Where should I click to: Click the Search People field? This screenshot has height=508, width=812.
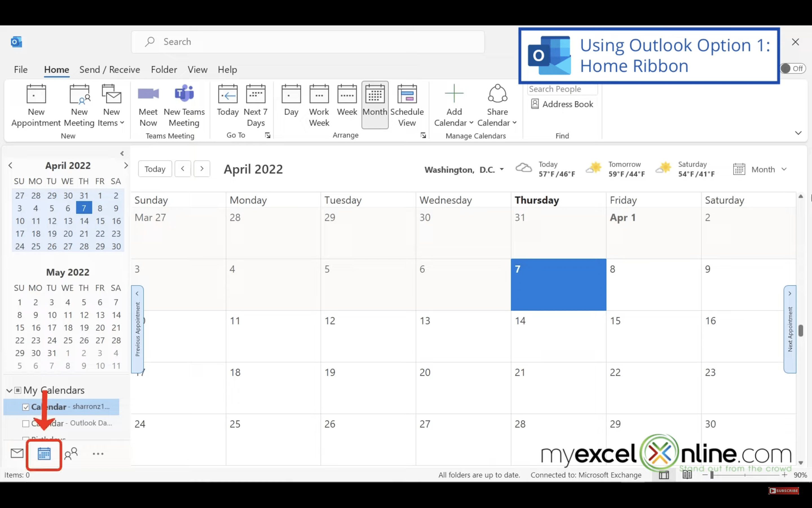point(562,89)
